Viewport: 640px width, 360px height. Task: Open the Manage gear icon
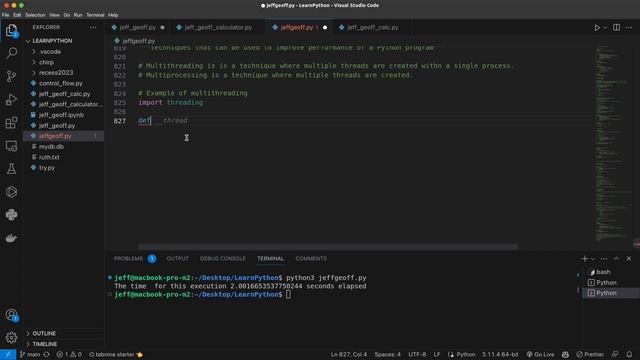pos(11,338)
